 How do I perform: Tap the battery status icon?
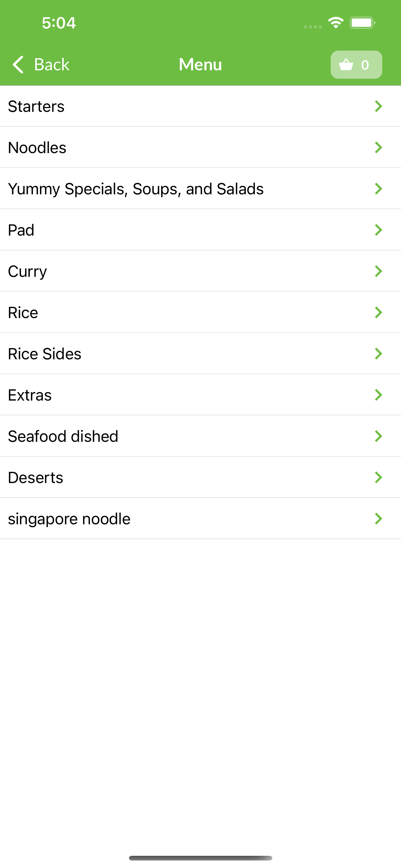(x=362, y=22)
